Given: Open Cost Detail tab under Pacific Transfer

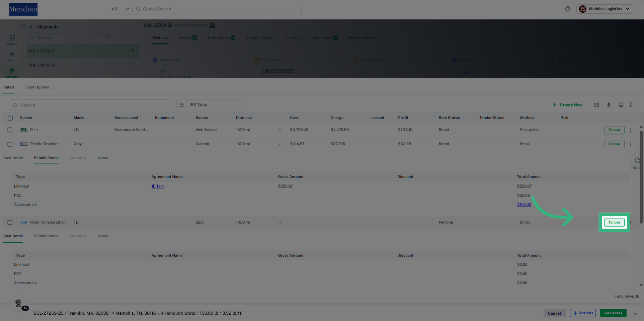Looking at the screenshot, I should (13, 158).
